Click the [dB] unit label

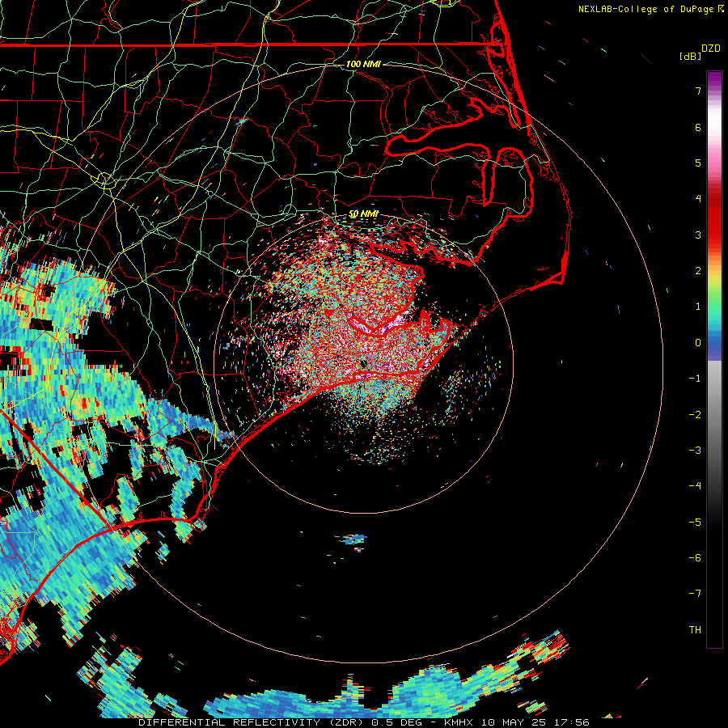pyautogui.click(x=691, y=56)
